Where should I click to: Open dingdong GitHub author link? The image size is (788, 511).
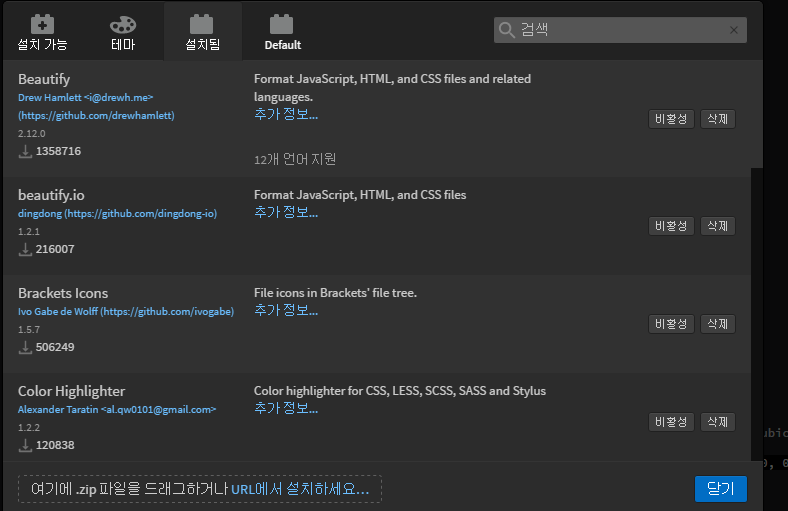click(118, 214)
